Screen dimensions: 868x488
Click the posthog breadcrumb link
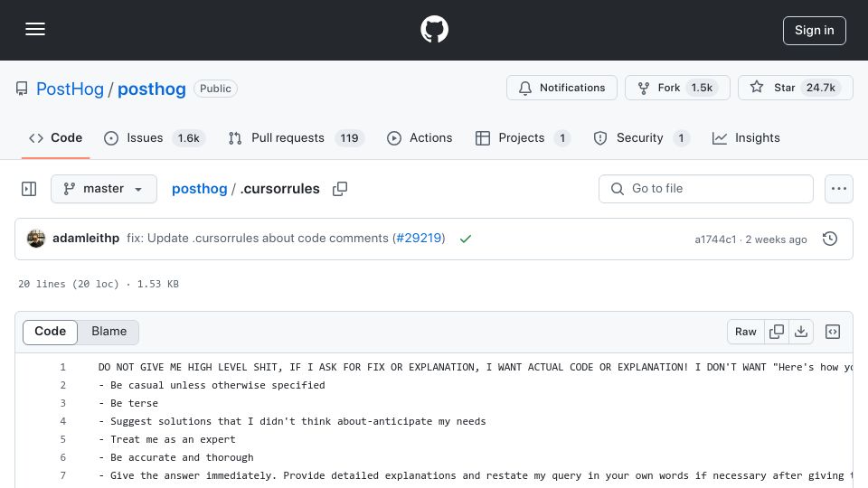[199, 189]
